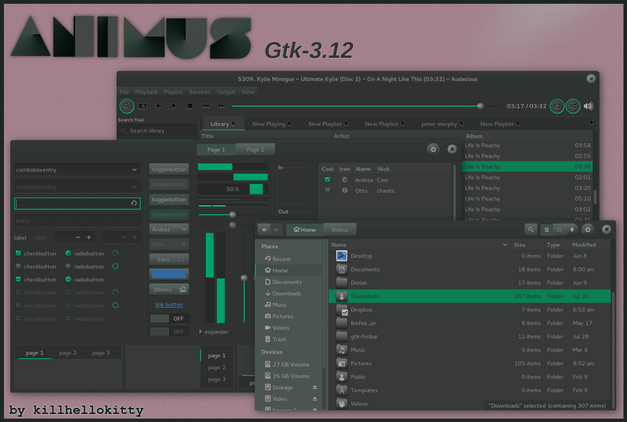The image size is (627, 422).
Task: Stop playback with Audacious stop button
Action: click(190, 106)
